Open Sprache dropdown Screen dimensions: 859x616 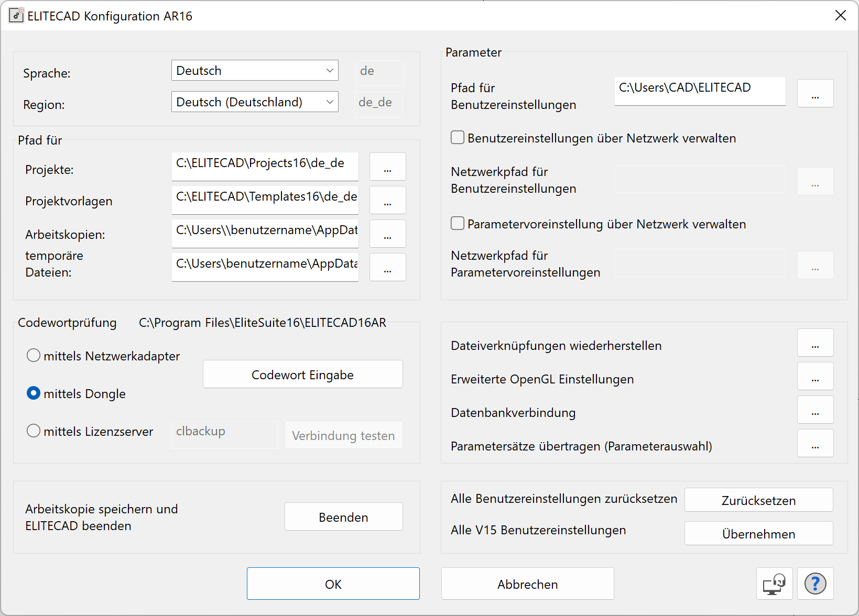point(255,70)
